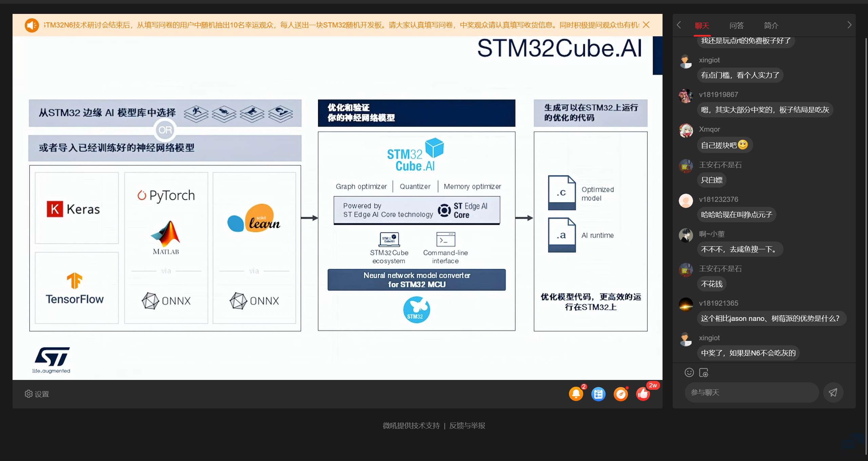Open the orange bell notifications icon
Viewport: 868px width, 461px height.
[576, 394]
